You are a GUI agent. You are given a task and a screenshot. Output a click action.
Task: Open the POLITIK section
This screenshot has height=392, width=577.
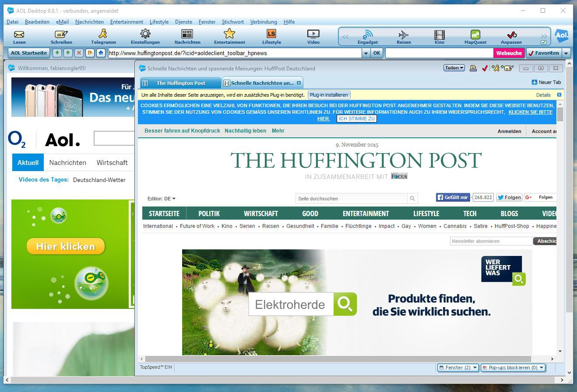click(209, 213)
